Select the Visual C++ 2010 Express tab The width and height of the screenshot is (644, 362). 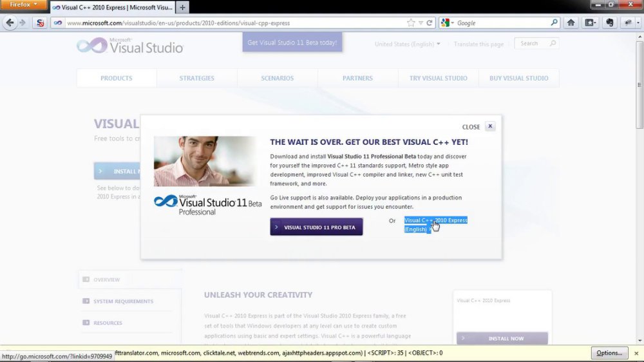tap(112, 7)
